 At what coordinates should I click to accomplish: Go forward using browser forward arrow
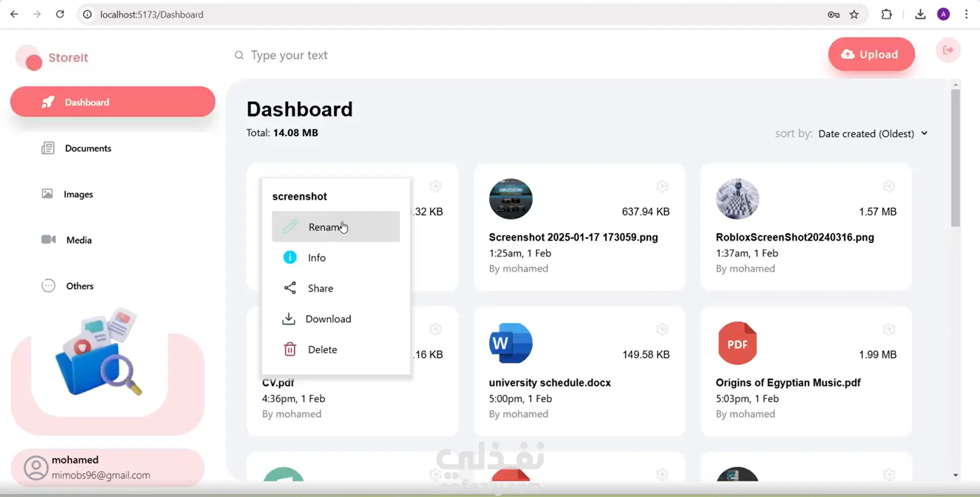coord(37,14)
